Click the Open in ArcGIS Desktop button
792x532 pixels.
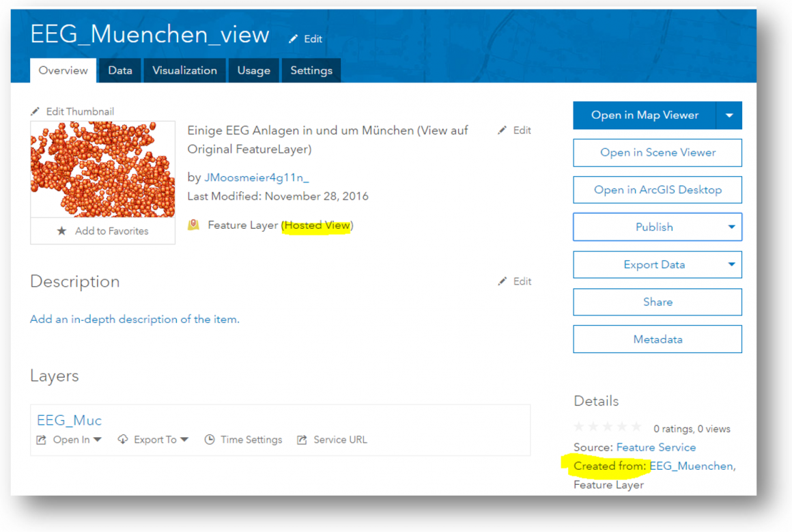coord(657,190)
